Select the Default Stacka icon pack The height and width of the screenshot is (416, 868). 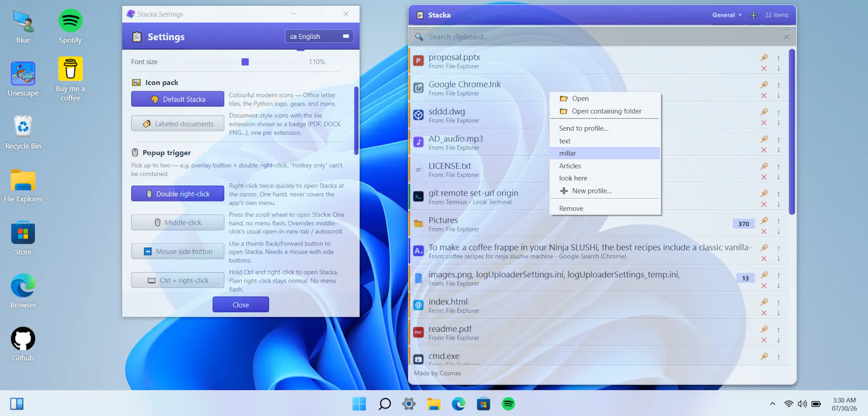pyautogui.click(x=177, y=99)
